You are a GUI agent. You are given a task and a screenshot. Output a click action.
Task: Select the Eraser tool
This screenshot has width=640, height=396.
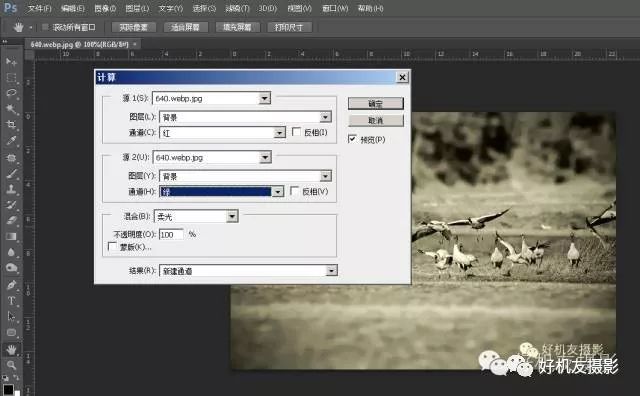coord(11,220)
